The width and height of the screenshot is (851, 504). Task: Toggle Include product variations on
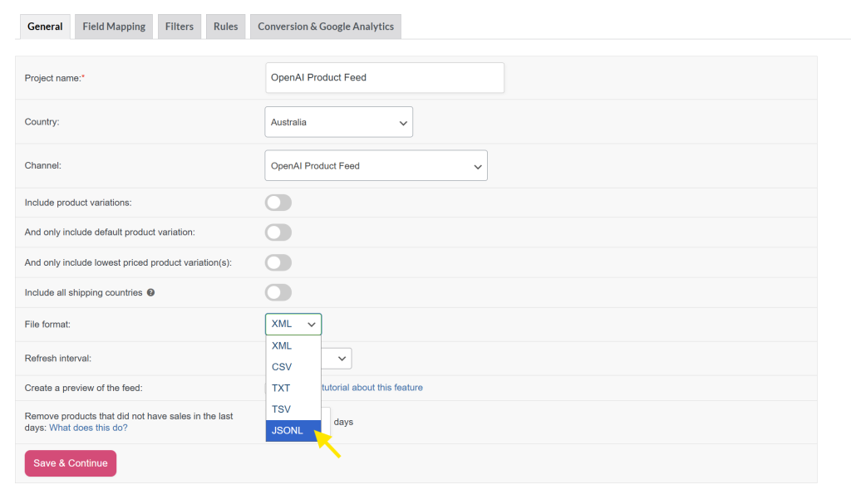[x=278, y=202]
